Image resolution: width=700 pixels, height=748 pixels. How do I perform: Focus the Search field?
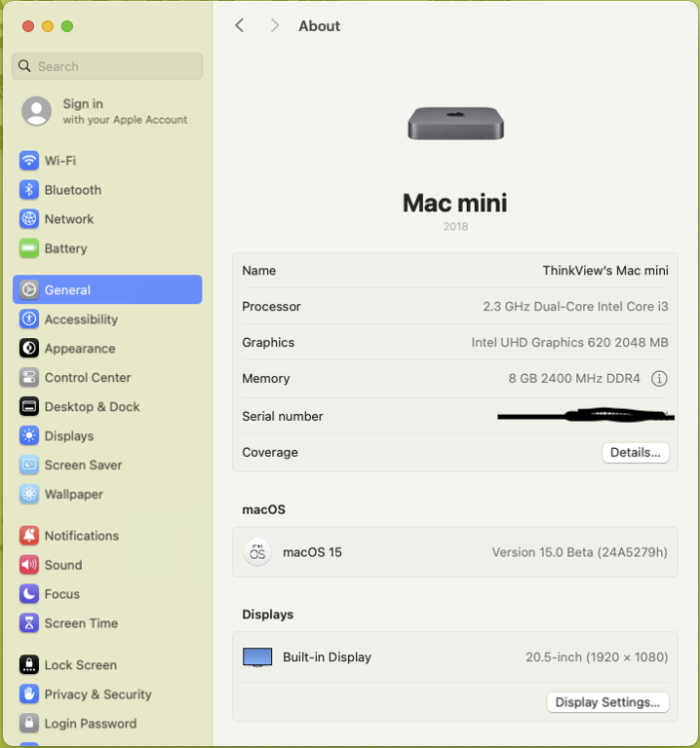click(x=108, y=66)
